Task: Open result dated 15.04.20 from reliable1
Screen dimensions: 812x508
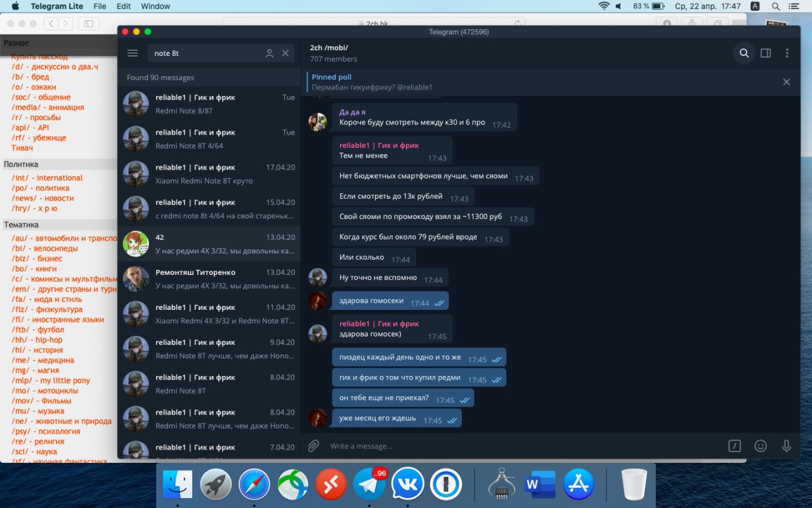Action: 209,209
